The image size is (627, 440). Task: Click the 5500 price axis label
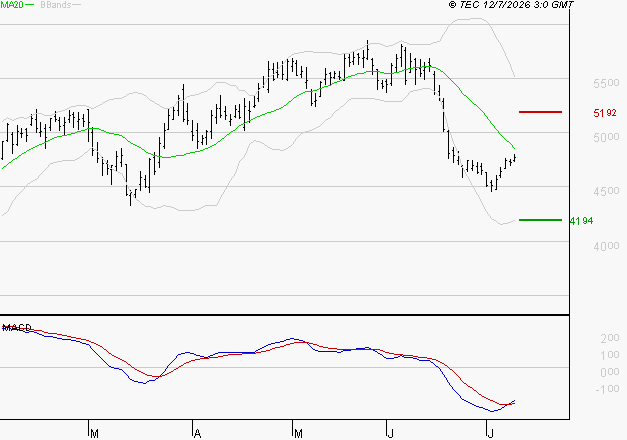606,83
